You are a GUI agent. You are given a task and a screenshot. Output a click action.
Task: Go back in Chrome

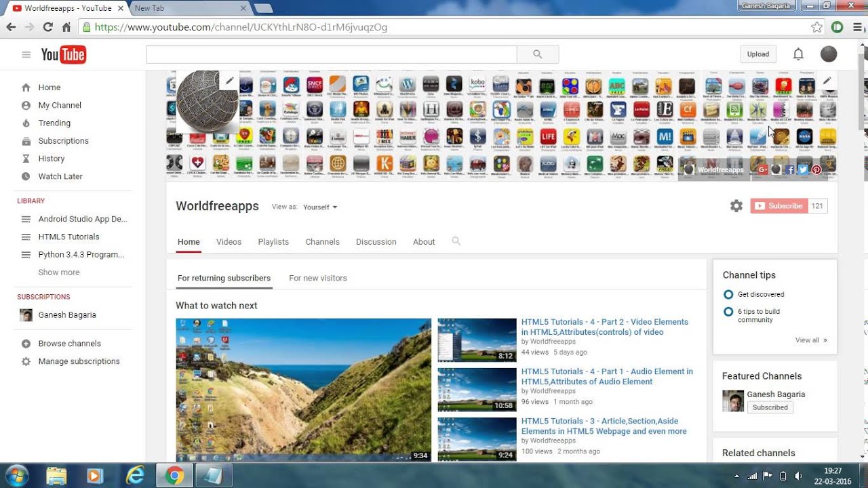tap(11, 27)
